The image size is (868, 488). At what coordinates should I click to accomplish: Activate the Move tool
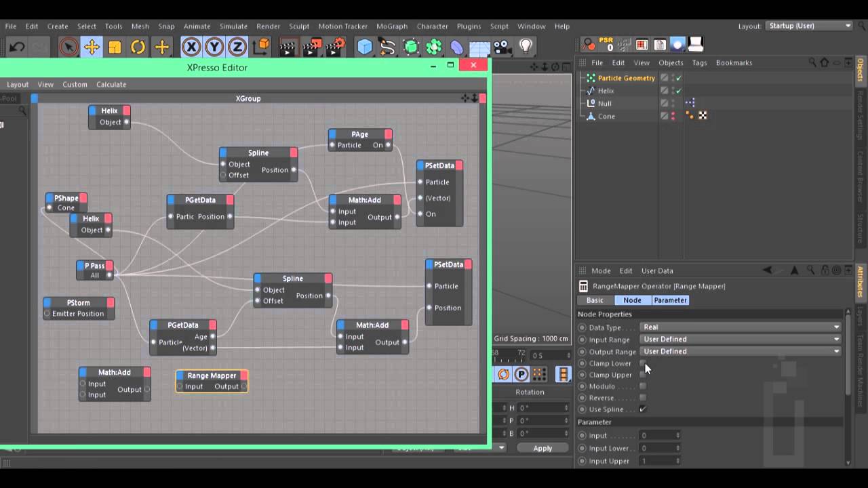pos(92,47)
